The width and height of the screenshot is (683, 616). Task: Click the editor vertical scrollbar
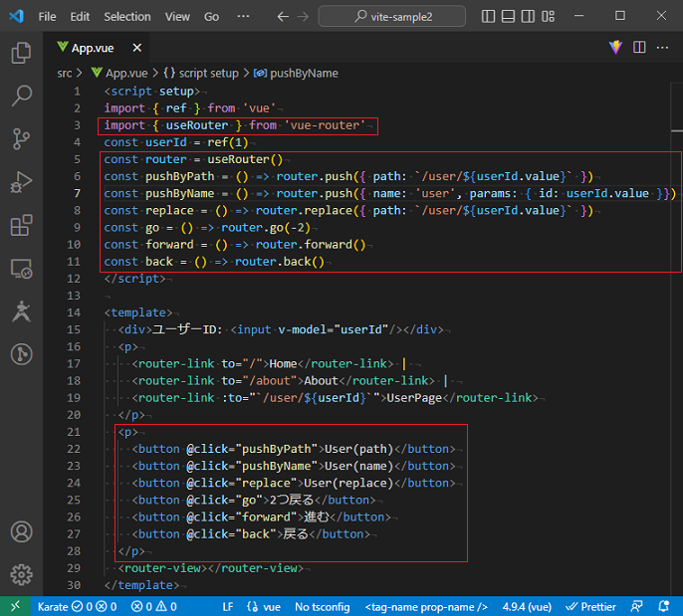[676, 339]
